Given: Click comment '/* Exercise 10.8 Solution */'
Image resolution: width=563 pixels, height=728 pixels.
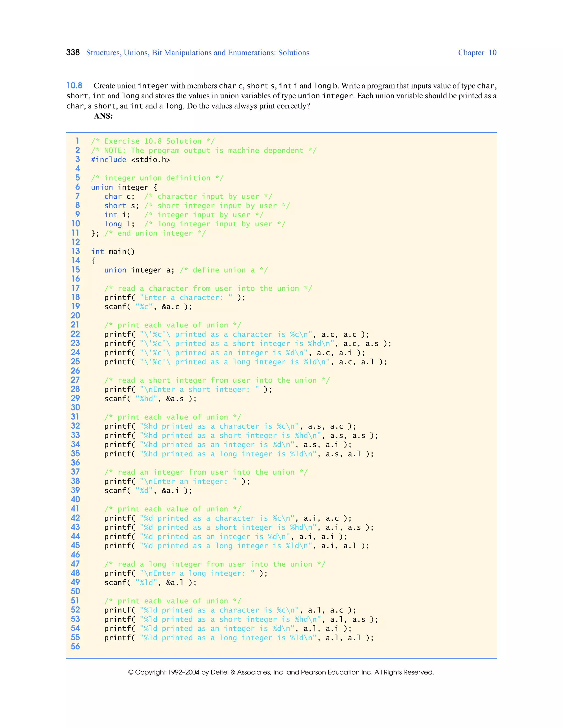Looking at the screenshot, I should coord(153,141).
